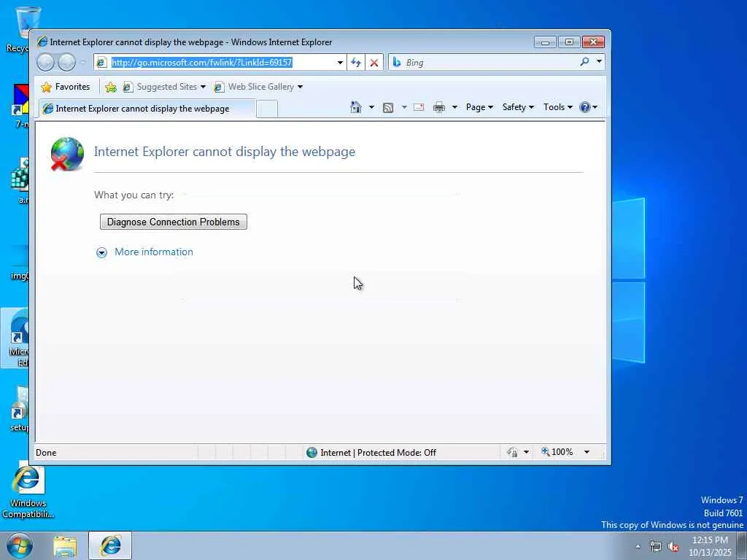Click Add to Favorites Bar icon
The height and width of the screenshot is (560, 747).
[111, 87]
